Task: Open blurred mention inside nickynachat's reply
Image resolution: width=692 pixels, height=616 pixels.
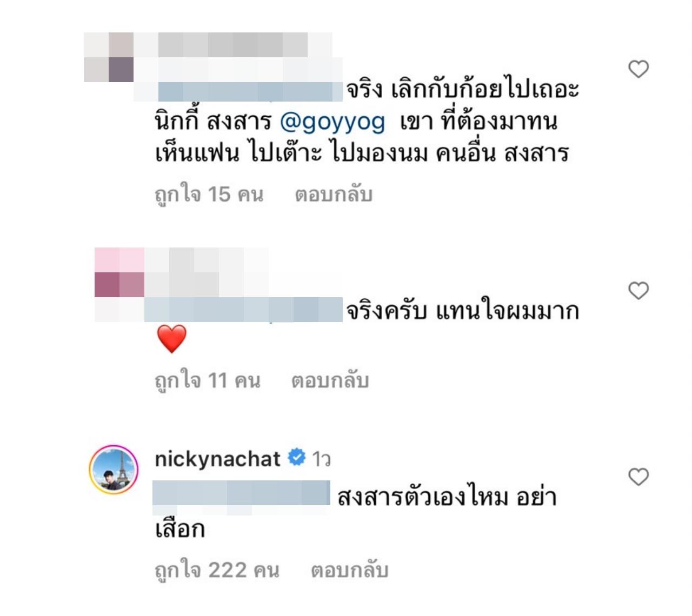Action: pos(241,493)
